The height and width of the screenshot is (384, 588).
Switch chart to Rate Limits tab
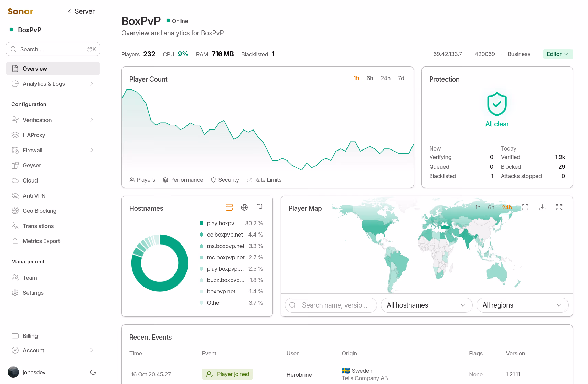pos(264,180)
